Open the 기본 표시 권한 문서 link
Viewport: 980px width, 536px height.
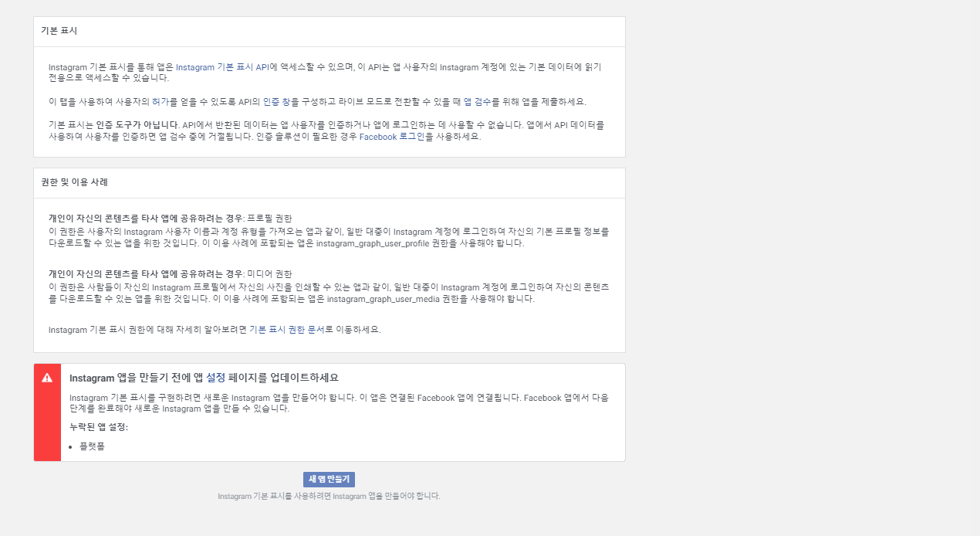286,329
